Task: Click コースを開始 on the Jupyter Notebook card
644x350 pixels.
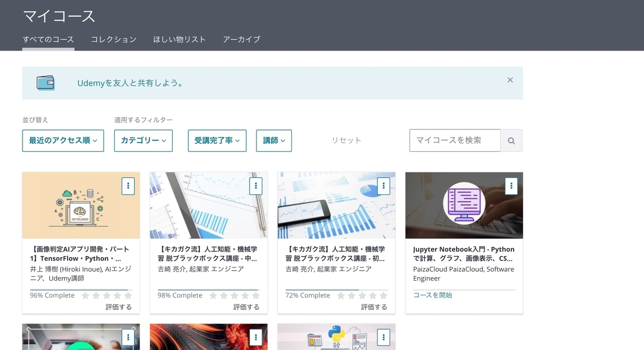Action: 433,295
